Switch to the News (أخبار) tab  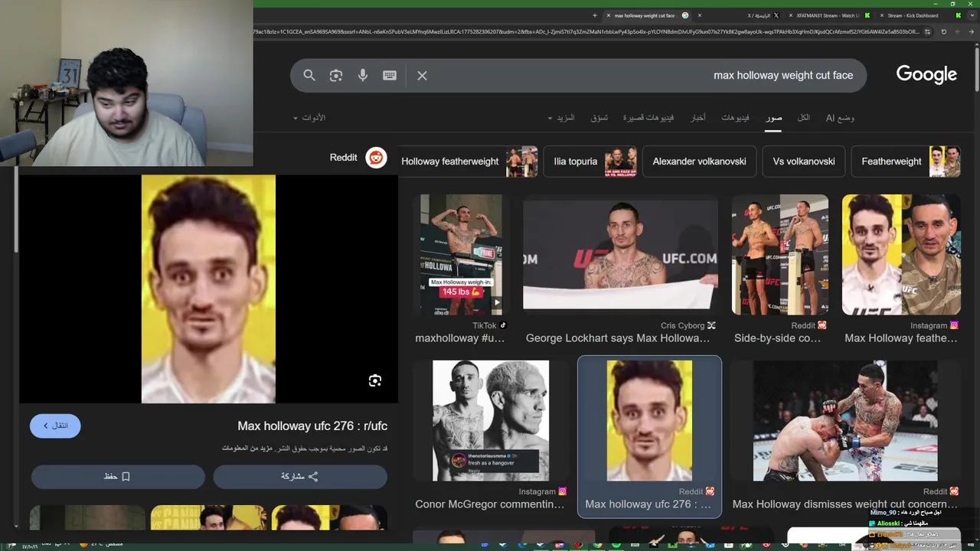coord(698,118)
